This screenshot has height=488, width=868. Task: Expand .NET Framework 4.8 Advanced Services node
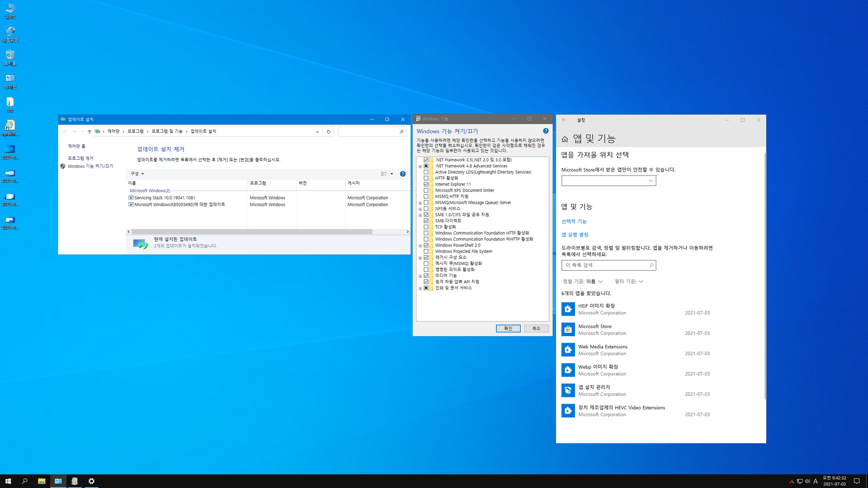(x=420, y=166)
